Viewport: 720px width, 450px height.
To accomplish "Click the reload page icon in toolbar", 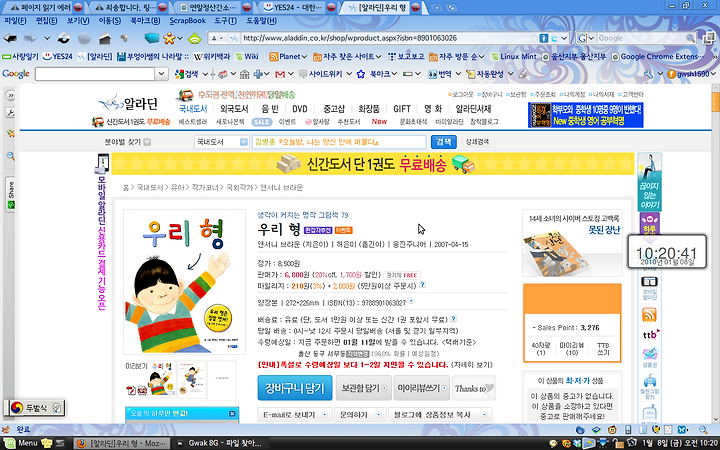I will pos(64,39).
